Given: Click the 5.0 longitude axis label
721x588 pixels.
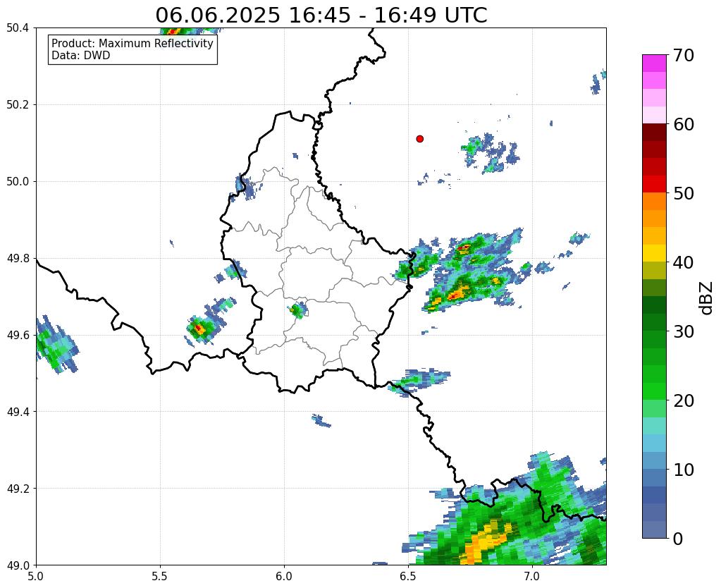Looking at the screenshot, I should coord(36,577).
